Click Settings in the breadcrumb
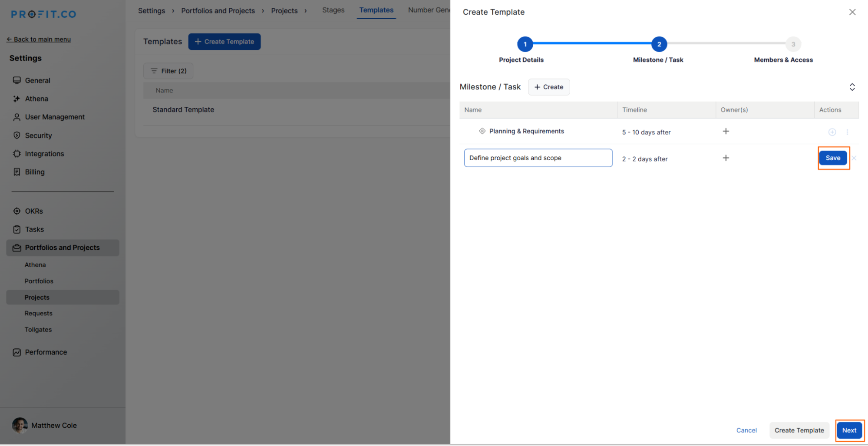The width and height of the screenshot is (868, 446). [152, 10]
